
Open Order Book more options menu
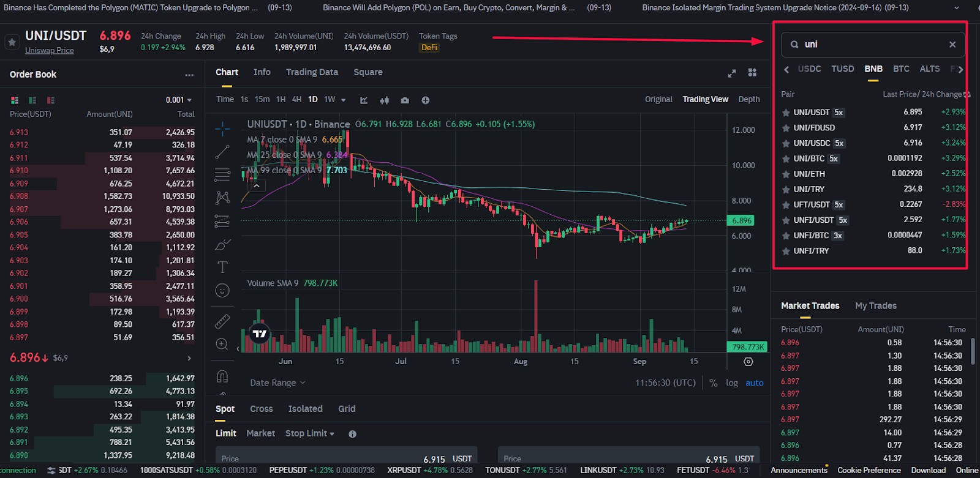coord(189,75)
